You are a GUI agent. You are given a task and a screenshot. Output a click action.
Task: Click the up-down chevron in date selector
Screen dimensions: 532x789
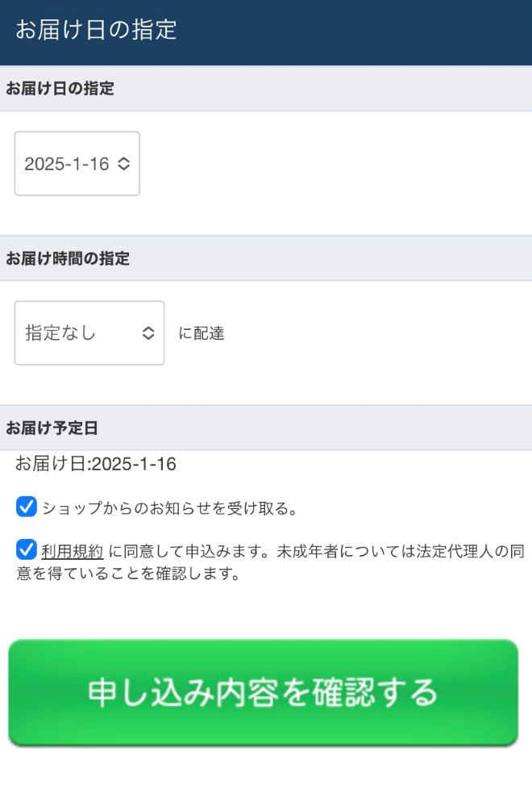point(123,164)
